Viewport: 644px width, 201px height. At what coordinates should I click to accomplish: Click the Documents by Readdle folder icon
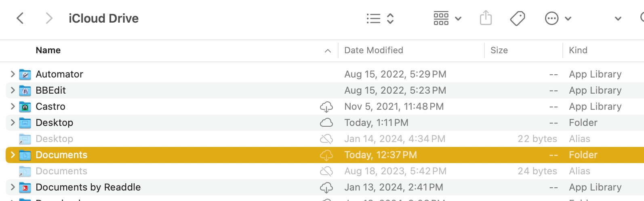click(25, 187)
